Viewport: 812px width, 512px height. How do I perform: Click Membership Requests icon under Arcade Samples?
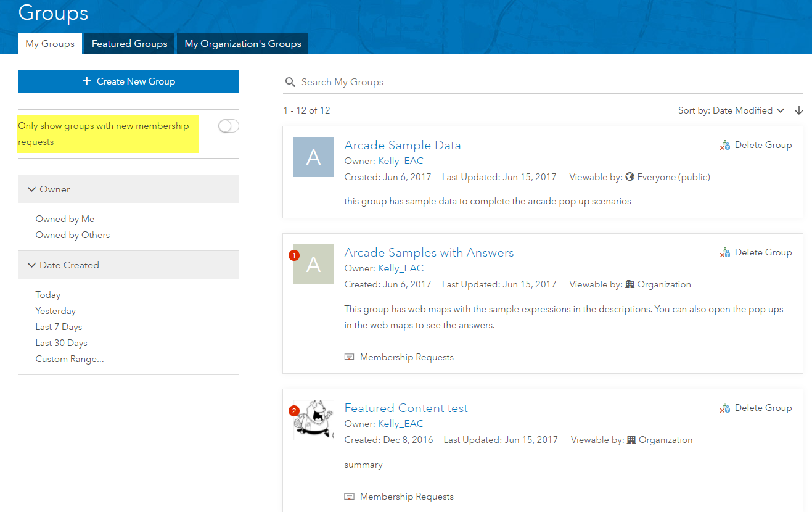coord(349,357)
